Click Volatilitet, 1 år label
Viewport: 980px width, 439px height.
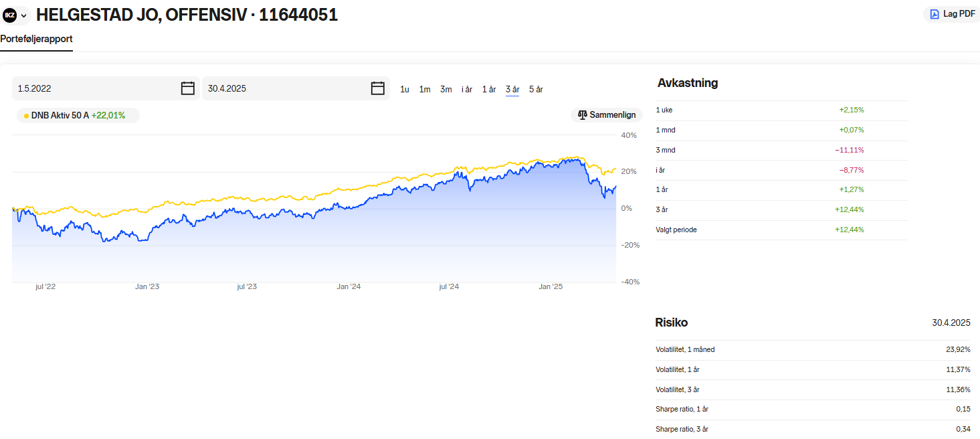pos(678,369)
